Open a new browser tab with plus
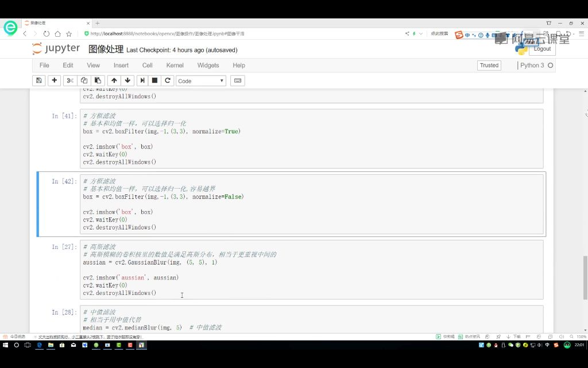Image resolution: width=588 pixels, height=368 pixels. [98, 23]
